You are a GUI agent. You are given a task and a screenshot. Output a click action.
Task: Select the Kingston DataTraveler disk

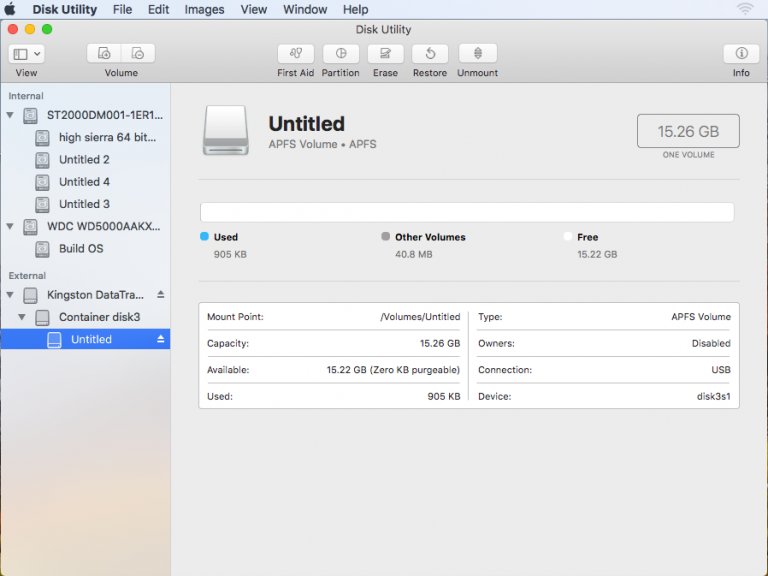coord(85,295)
